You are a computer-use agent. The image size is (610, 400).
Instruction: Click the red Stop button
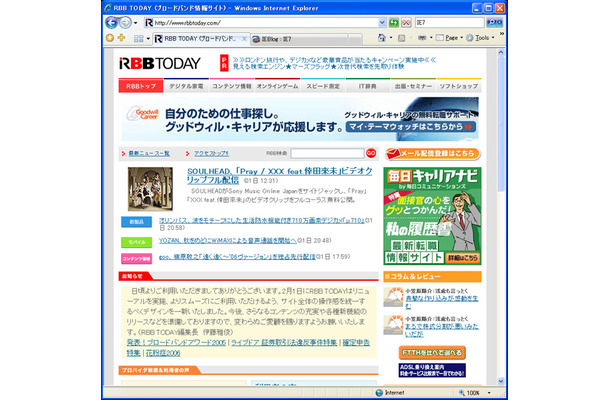click(x=406, y=23)
